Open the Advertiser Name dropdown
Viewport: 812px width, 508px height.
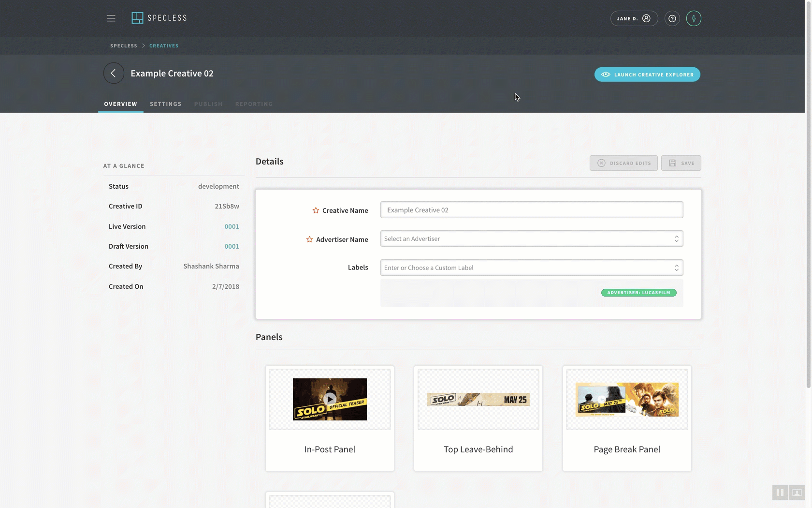pos(532,239)
